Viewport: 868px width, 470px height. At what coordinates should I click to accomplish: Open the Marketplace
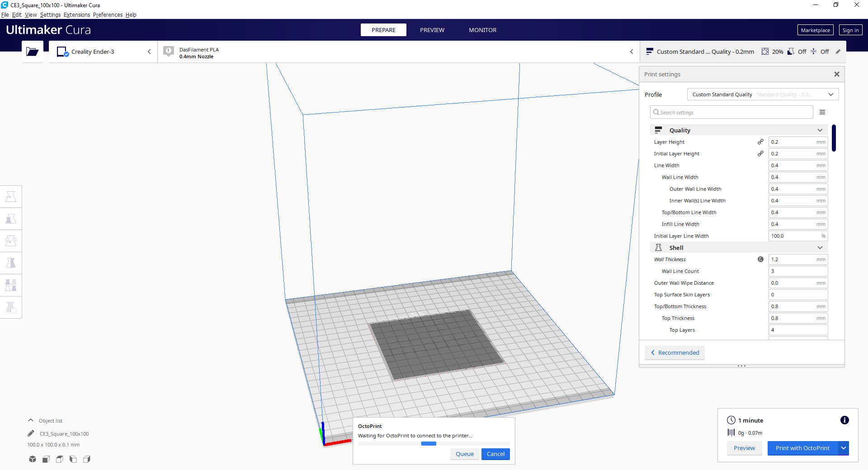[x=815, y=30]
